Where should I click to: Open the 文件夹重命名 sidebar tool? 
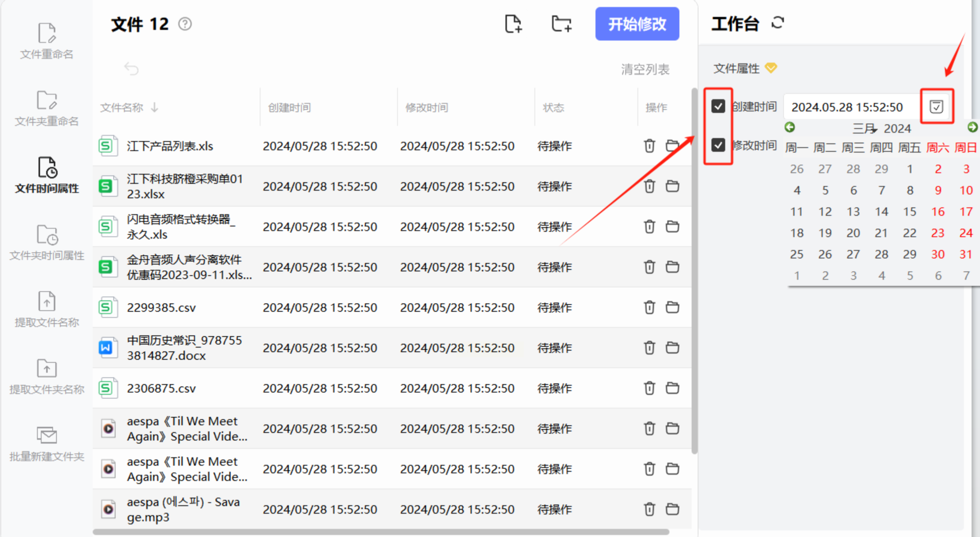pos(47,108)
